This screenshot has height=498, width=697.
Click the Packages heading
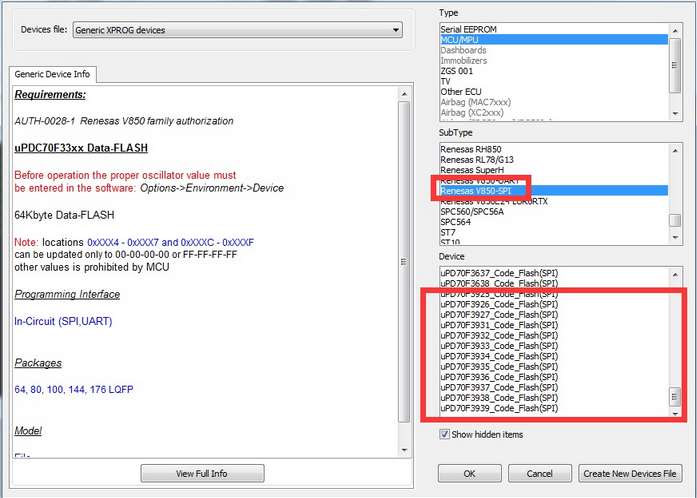click(x=38, y=363)
